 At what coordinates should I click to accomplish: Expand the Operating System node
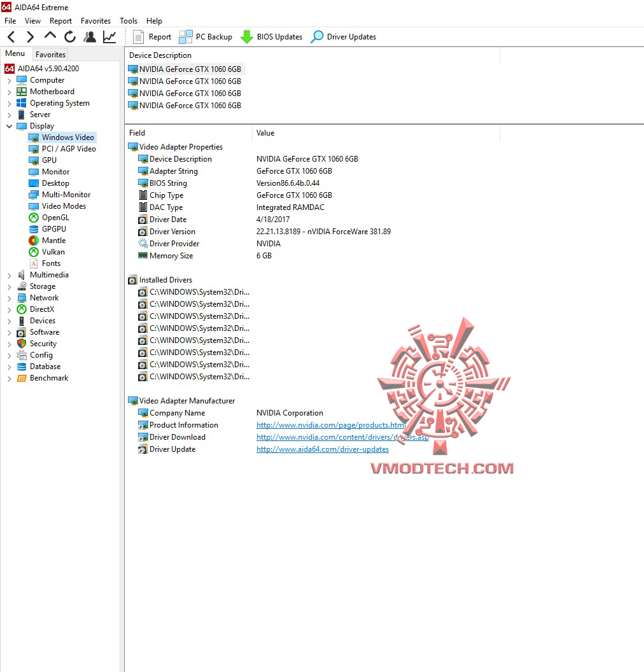tap(9, 103)
